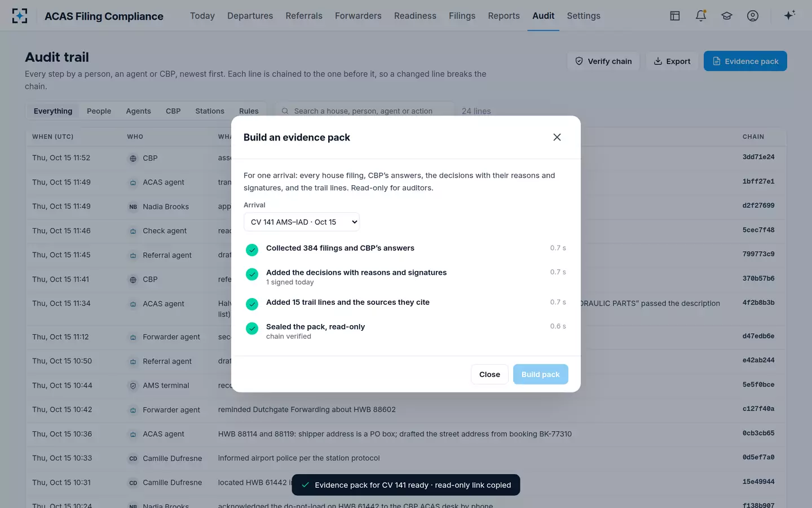
Task: Open the Readiness tab
Action: [415, 16]
